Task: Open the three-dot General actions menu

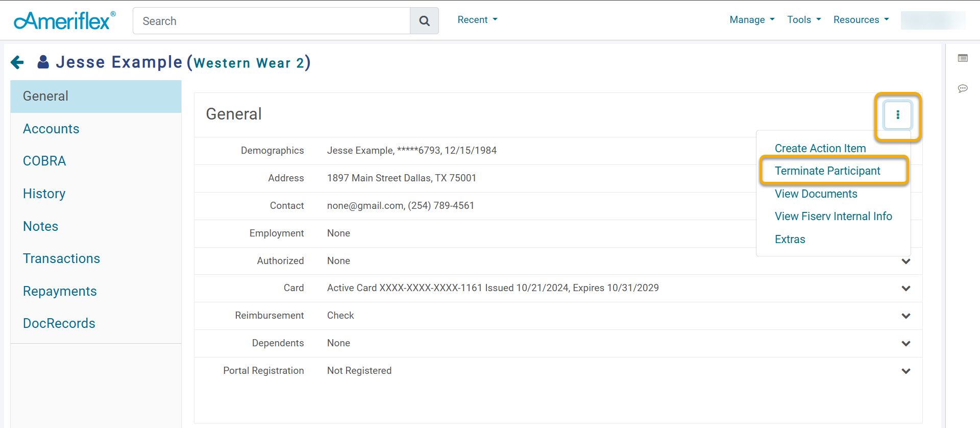Action: [898, 115]
